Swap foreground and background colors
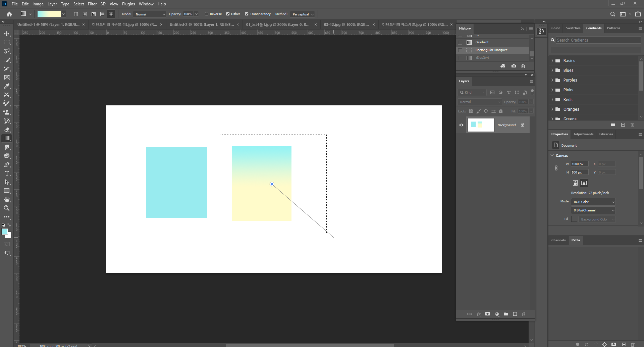 (x=9, y=225)
